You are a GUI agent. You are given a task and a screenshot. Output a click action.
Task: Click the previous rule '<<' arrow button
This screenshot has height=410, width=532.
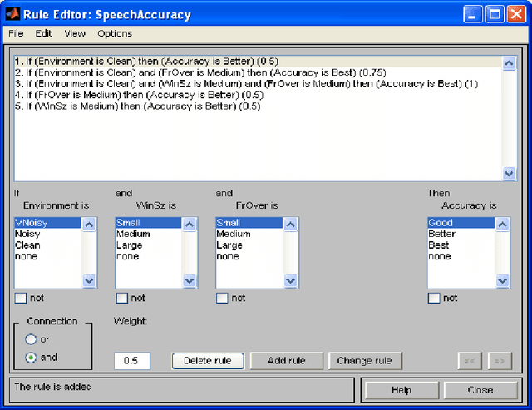click(x=470, y=361)
